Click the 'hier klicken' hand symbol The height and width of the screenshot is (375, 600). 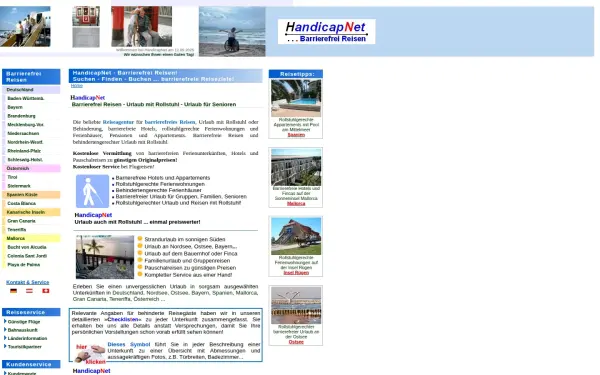[90, 353]
